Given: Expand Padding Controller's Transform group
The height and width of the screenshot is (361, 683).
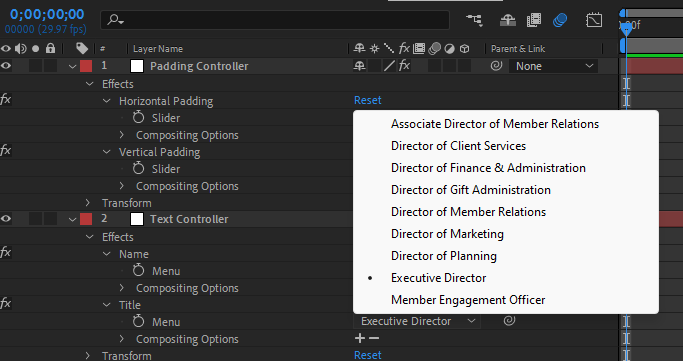Looking at the screenshot, I should coord(88,202).
